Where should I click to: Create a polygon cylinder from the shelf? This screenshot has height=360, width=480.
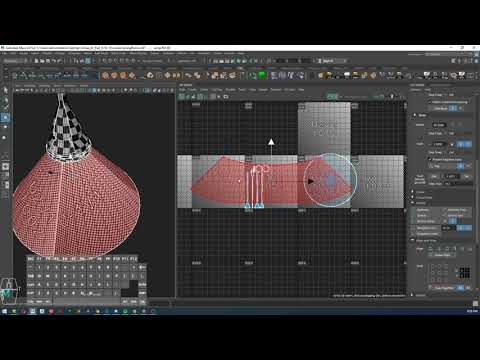(123, 76)
